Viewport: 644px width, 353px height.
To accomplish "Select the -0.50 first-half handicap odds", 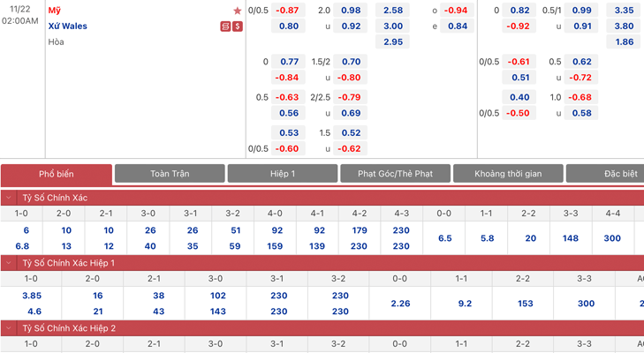I will (x=519, y=113).
